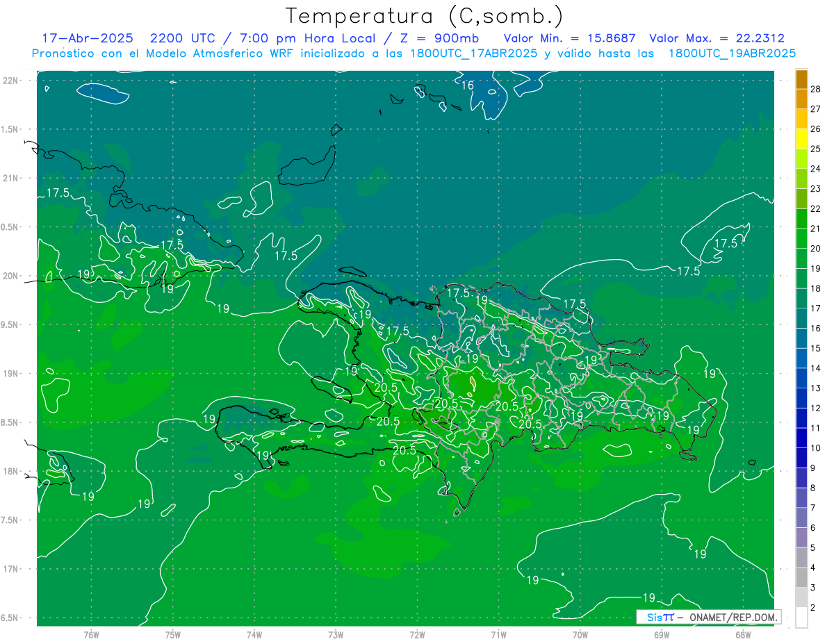The height and width of the screenshot is (644, 834).
Task: Choose the deep blue legend swatch between 10 and 11
Action: tap(801, 438)
